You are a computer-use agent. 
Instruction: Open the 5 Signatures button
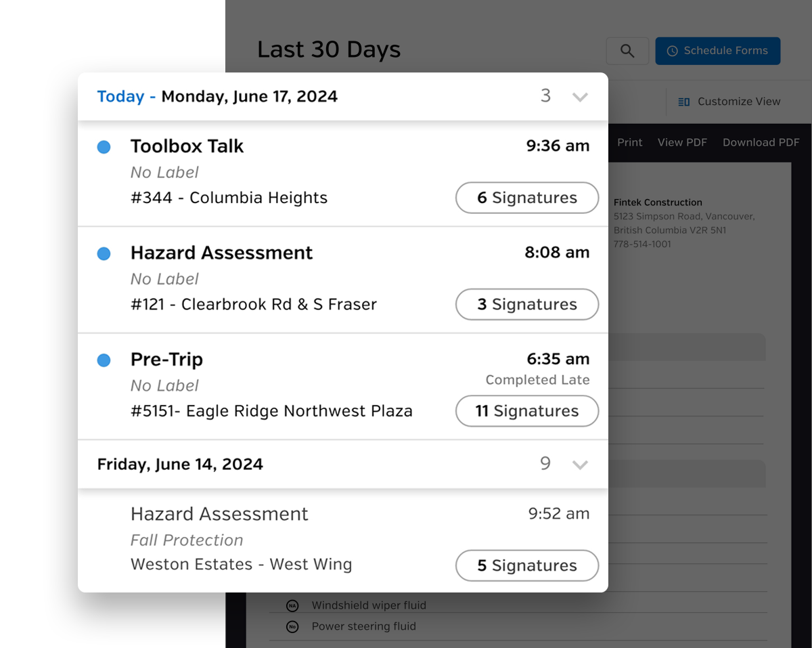pos(527,565)
